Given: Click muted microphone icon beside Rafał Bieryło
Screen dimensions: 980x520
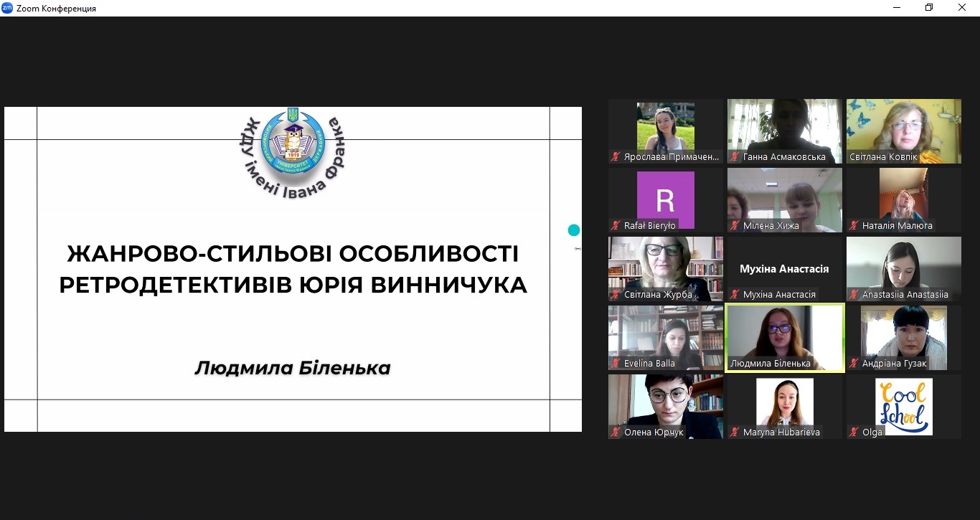Looking at the screenshot, I should [x=615, y=226].
